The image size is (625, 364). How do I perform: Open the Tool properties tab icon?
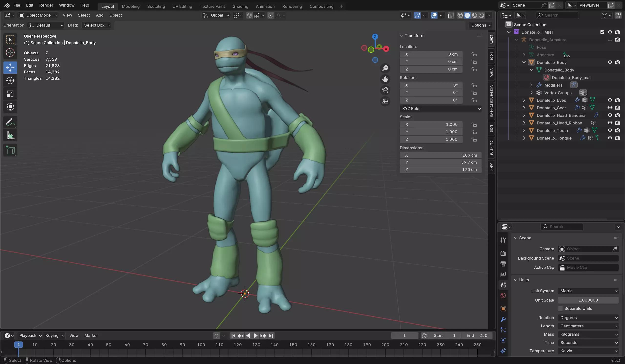(503, 240)
